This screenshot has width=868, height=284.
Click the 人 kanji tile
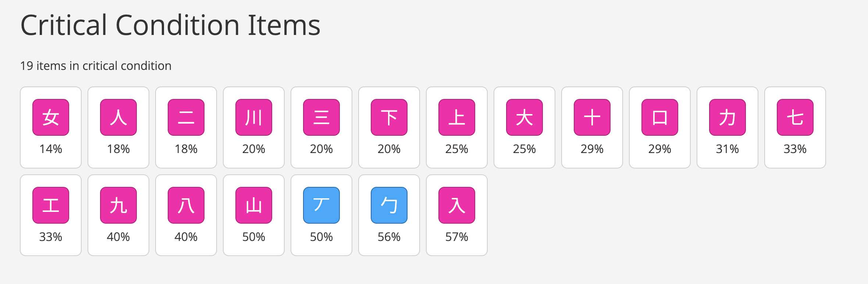tap(118, 117)
